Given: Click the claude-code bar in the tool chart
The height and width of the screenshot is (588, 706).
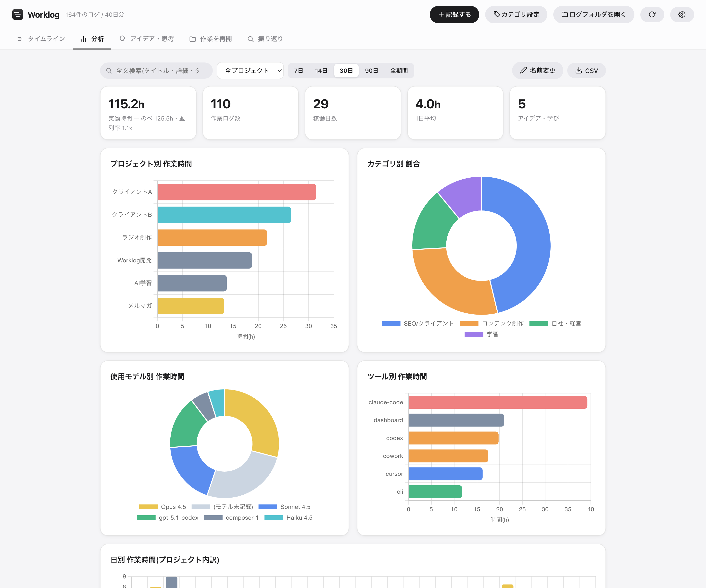Looking at the screenshot, I should 498,402.
